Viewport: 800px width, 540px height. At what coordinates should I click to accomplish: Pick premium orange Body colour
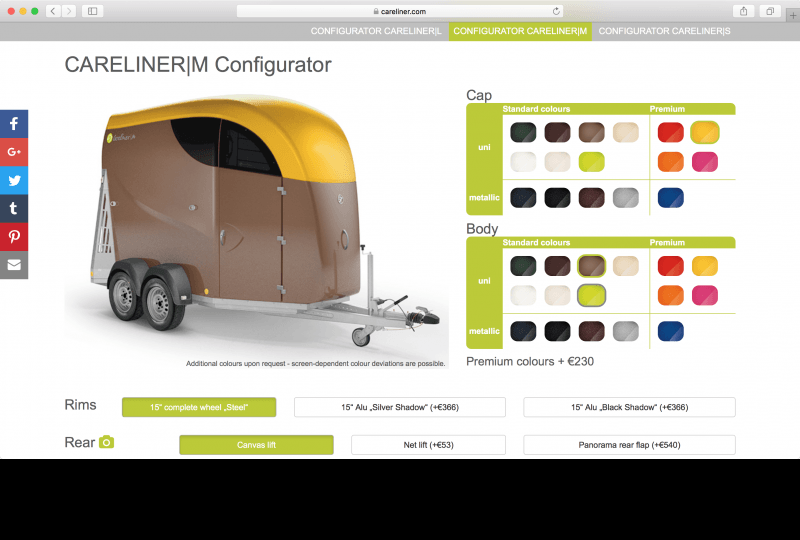tap(670, 296)
